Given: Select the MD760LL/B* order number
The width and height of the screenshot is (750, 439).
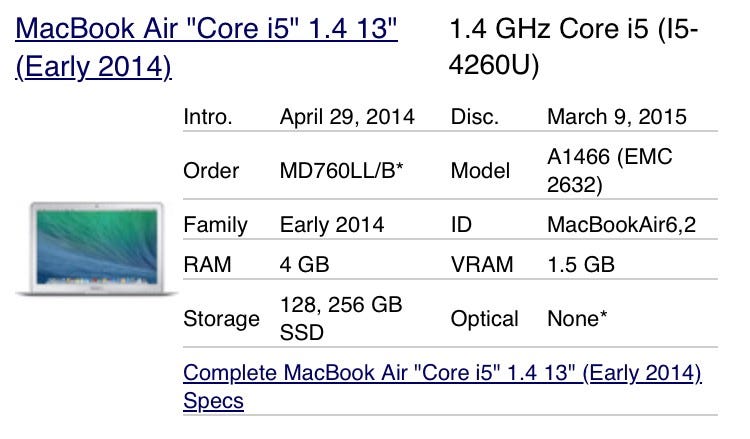Looking at the screenshot, I should (x=341, y=170).
